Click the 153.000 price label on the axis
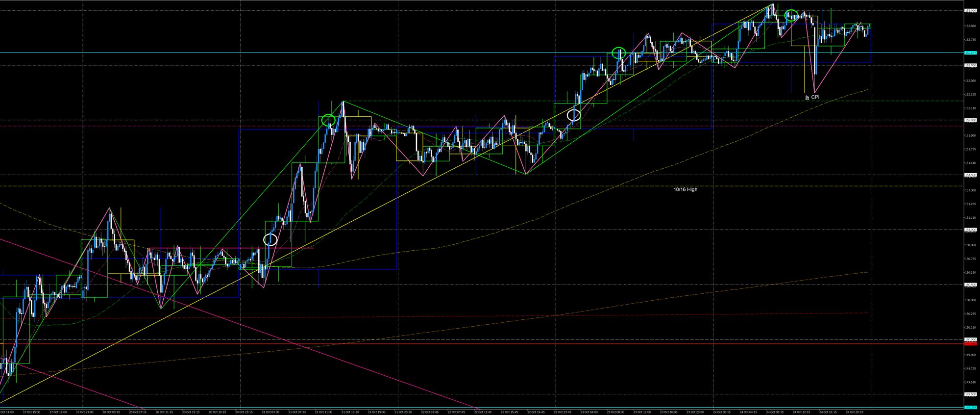 click(970, 10)
